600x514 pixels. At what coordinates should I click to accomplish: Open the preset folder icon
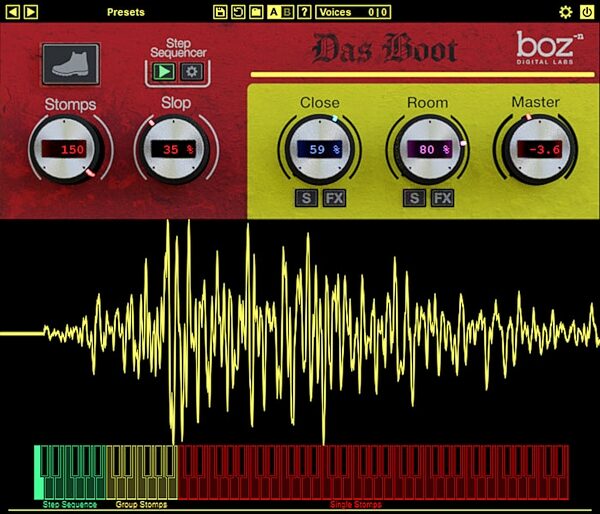click(256, 12)
